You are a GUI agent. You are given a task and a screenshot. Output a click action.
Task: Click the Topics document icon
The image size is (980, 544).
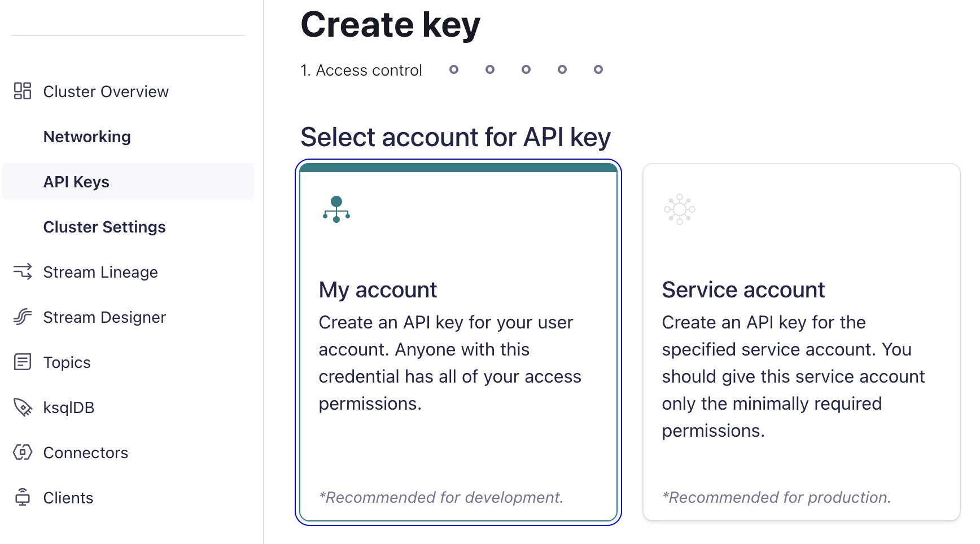tap(23, 362)
